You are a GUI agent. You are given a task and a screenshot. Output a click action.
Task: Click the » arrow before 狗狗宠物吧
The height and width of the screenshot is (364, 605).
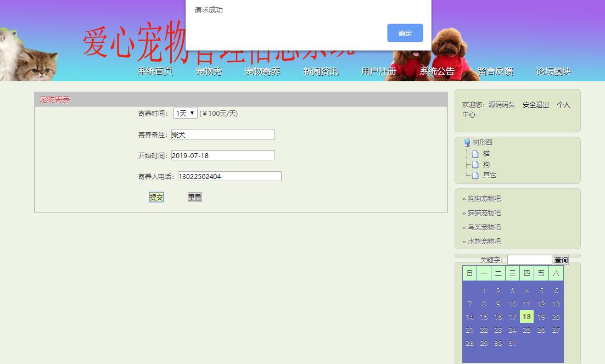(x=464, y=198)
